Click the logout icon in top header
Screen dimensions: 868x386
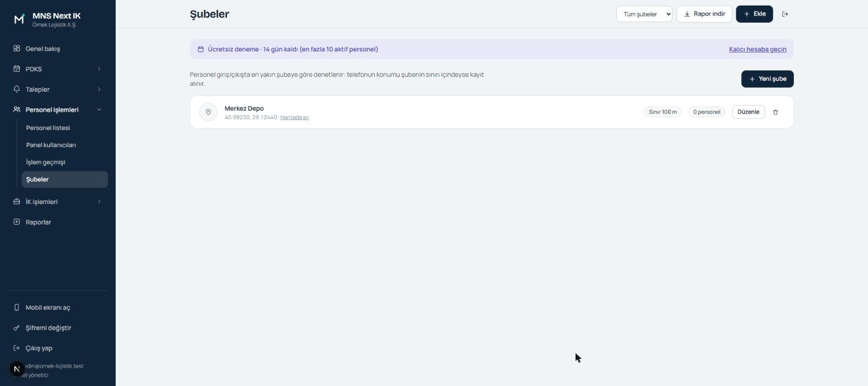click(x=785, y=14)
